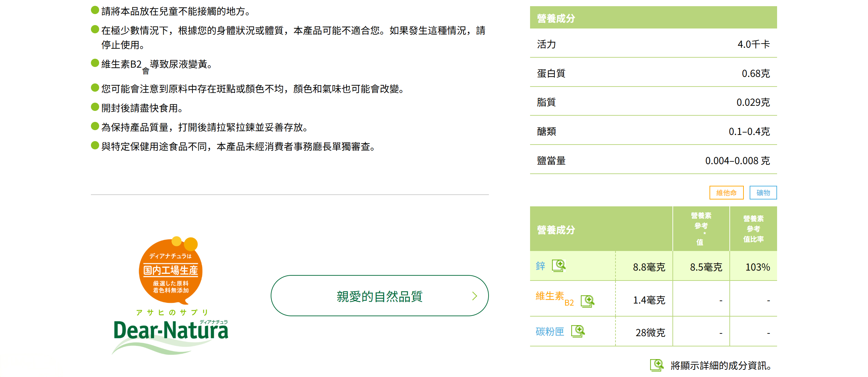Click the 鹽當量 nutrition row
Image resolution: width=868 pixels, height=377 pixels.
tap(653, 160)
